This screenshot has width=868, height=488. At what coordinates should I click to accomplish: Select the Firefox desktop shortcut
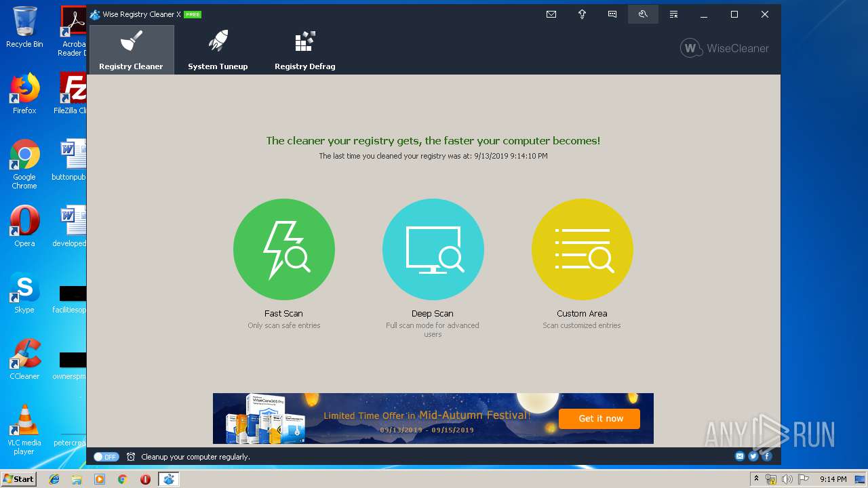(x=24, y=94)
